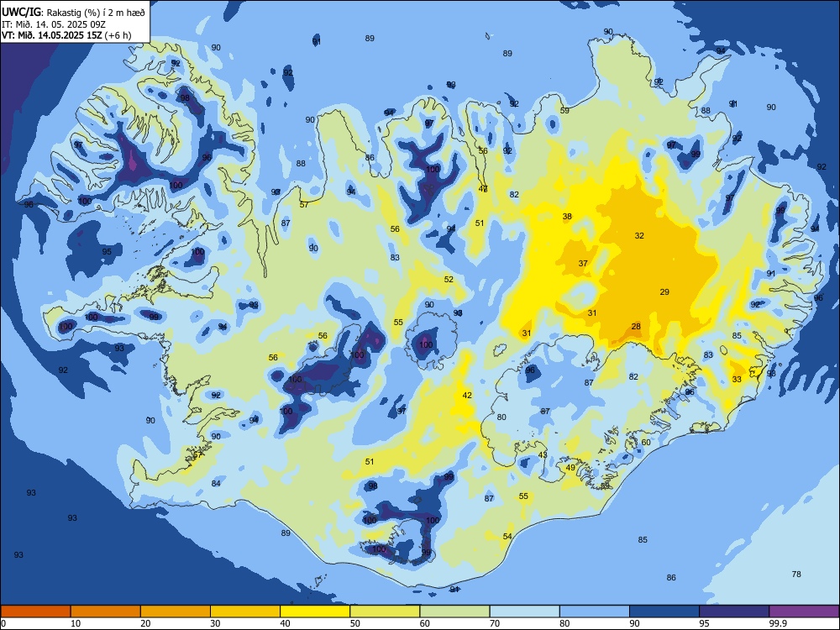Click the humidity value '38' on the map

click(x=567, y=217)
